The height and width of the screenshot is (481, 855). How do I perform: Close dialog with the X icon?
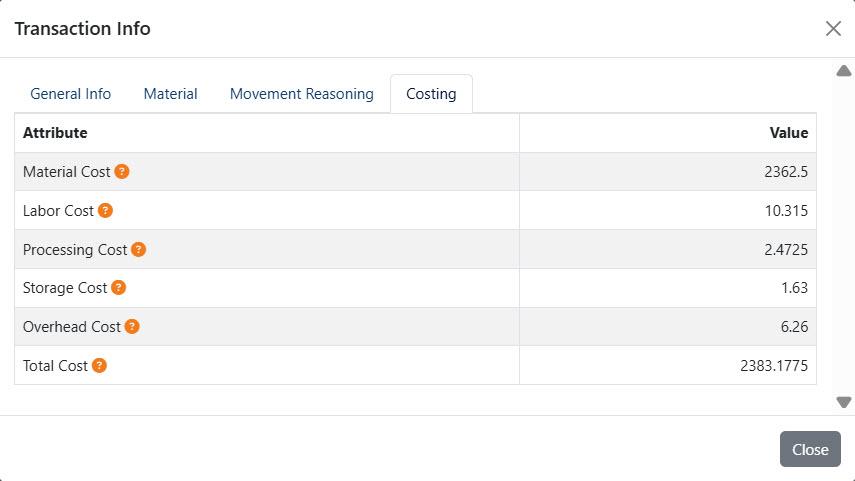click(x=833, y=28)
